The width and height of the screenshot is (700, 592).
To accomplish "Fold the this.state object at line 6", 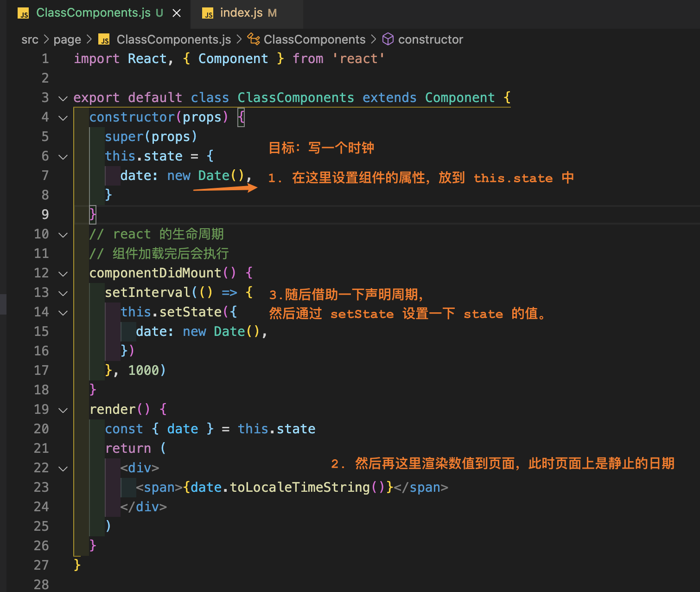I will pyautogui.click(x=63, y=156).
